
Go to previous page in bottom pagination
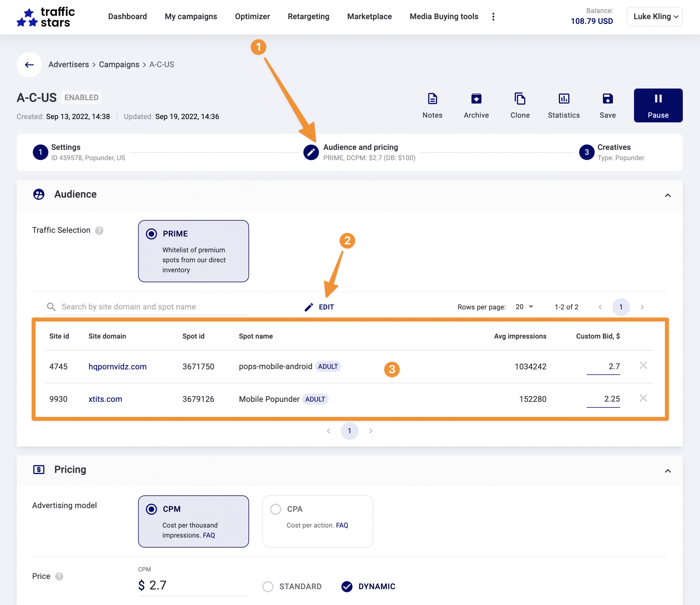(x=328, y=431)
